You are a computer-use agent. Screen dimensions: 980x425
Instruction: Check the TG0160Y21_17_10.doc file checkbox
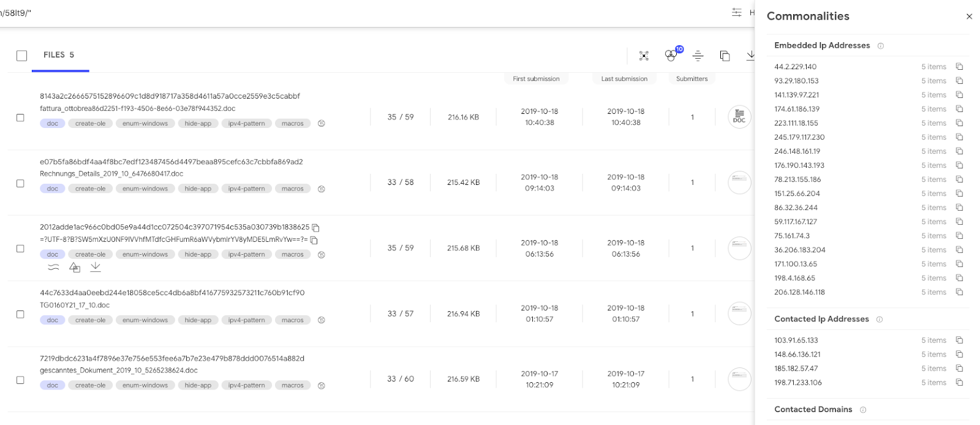click(x=20, y=314)
